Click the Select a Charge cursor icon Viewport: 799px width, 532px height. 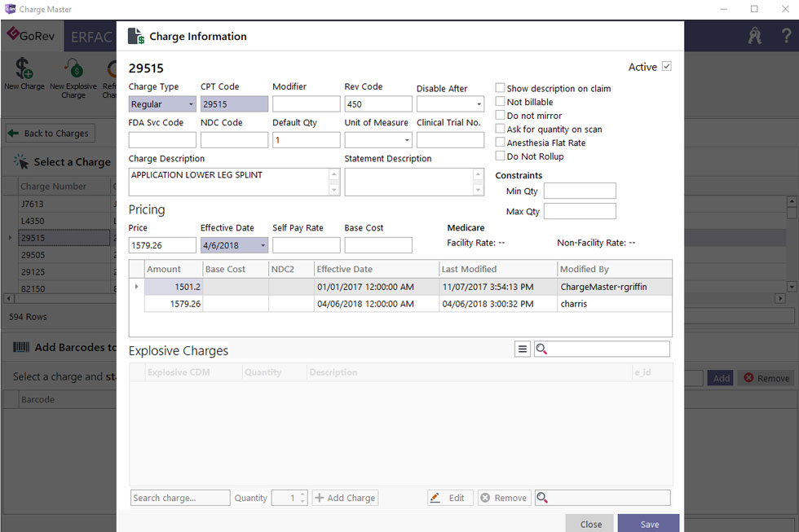tap(21, 161)
